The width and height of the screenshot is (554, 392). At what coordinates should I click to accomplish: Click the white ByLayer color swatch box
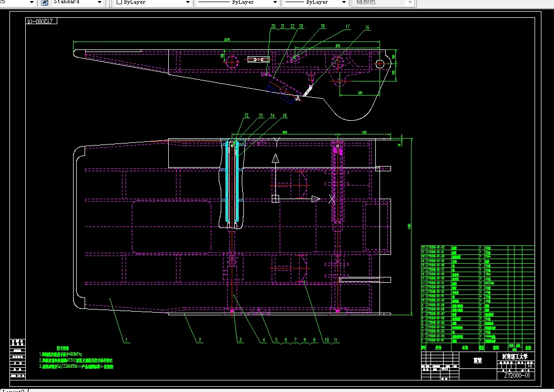(119, 2)
